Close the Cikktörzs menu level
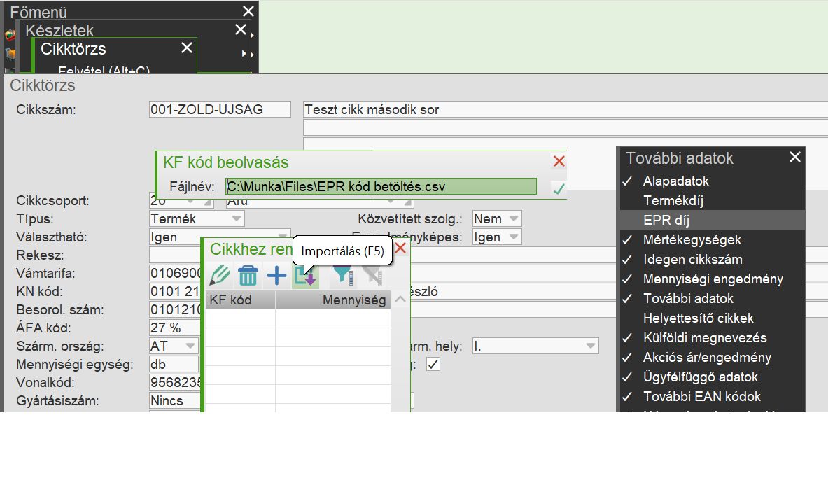The height and width of the screenshot is (504, 828). tap(186, 48)
